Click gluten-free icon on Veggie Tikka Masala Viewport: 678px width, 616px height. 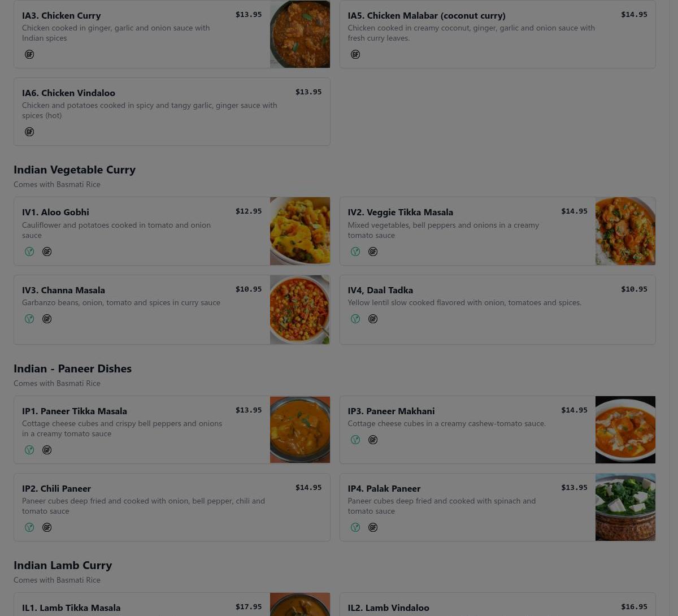(373, 251)
